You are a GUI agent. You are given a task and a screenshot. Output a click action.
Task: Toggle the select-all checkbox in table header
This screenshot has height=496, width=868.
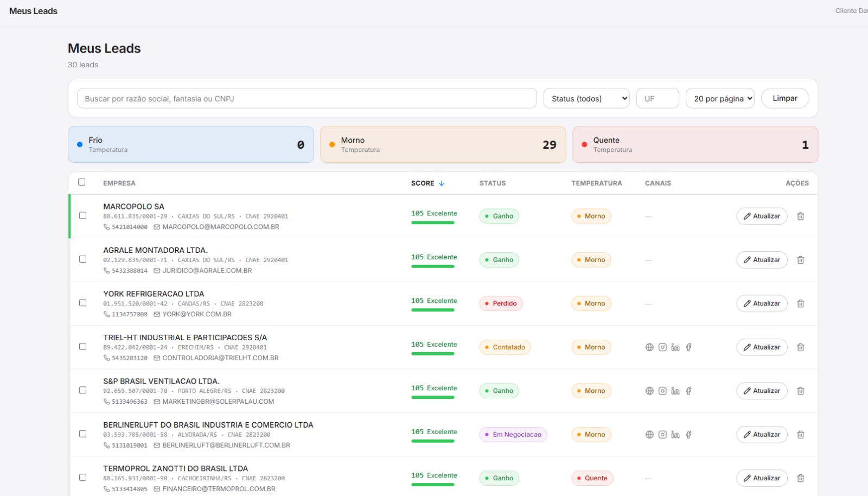pyautogui.click(x=82, y=182)
